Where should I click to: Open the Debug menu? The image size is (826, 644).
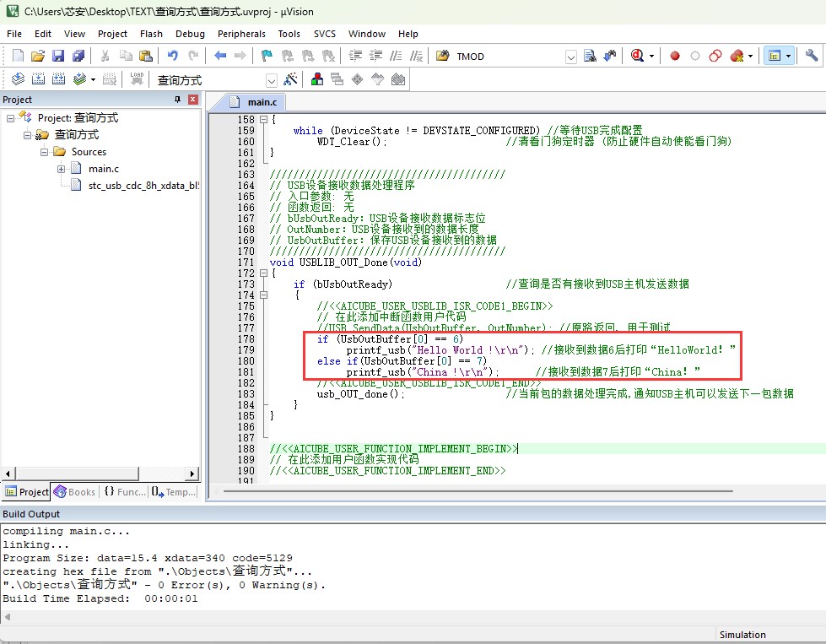click(190, 34)
